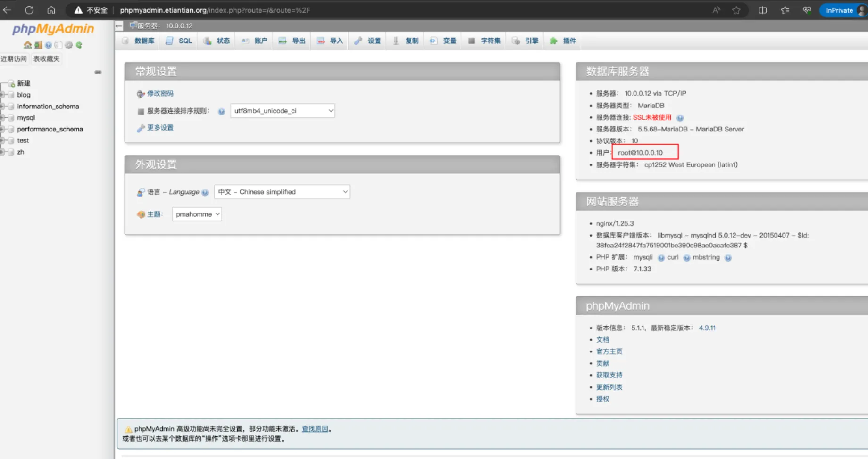
Task: Click the 修改密码 change password link
Action: [160, 94]
